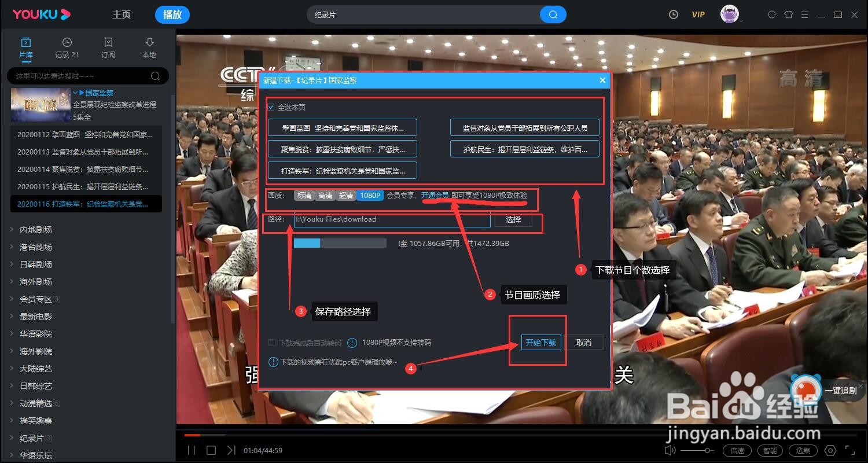Open player settings via the gear icon
Screen dimensions: 868x463
(830, 450)
